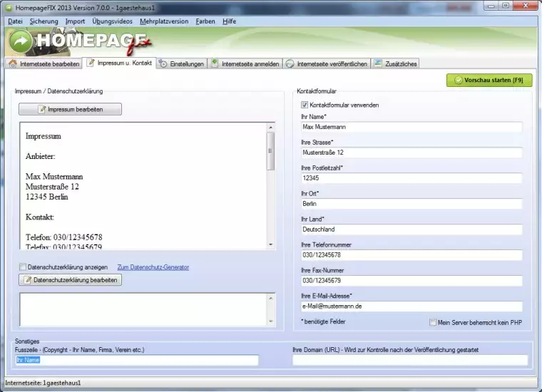Click the empty Datenschutzerklärung text area
542x392 pixels.
click(x=143, y=309)
